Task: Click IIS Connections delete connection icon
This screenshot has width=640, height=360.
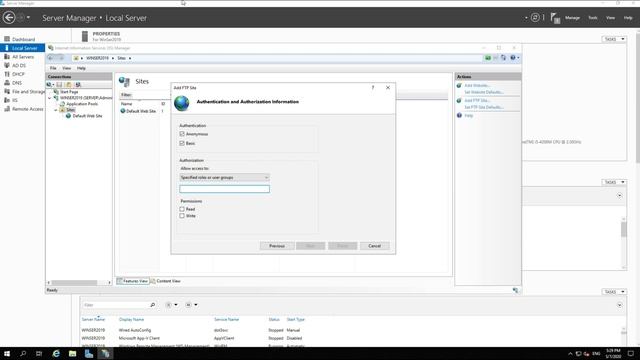Action: click(78, 84)
